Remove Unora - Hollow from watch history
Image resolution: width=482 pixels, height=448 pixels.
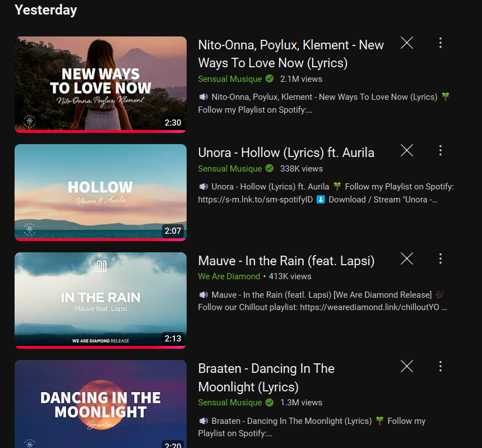tap(407, 150)
